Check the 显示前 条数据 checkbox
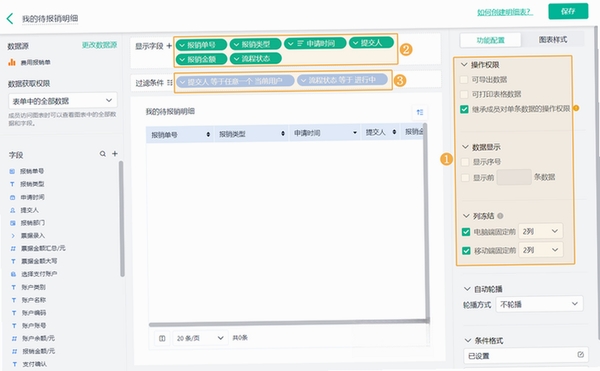 point(465,177)
